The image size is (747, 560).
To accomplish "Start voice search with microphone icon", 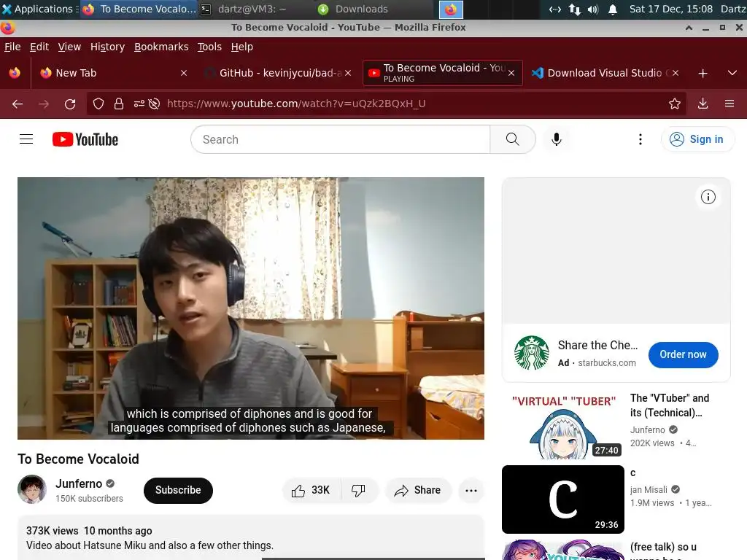I will 556,139.
